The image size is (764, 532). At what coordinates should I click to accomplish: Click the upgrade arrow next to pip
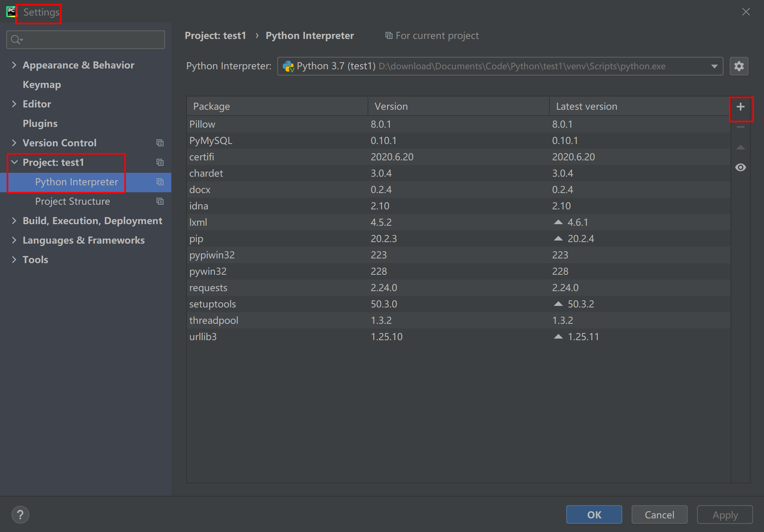558,238
